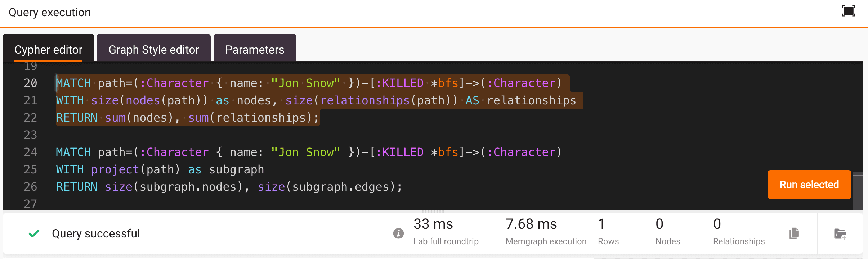Click line number 20 in the gutter
The image size is (868, 259).
[x=31, y=83]
